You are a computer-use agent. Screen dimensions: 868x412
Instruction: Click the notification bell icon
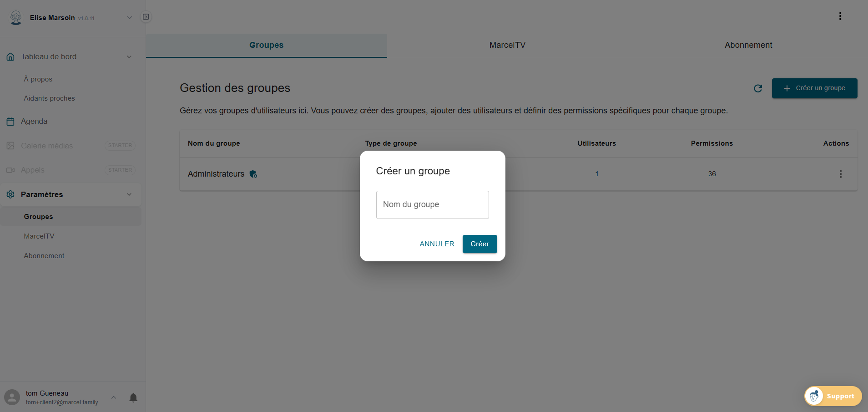(x=133, y=397)
